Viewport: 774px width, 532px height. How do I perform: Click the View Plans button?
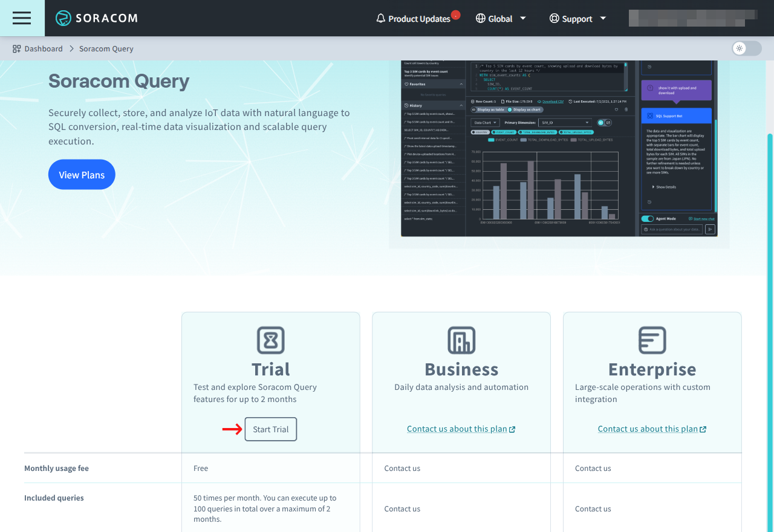(x=82, y=174)
